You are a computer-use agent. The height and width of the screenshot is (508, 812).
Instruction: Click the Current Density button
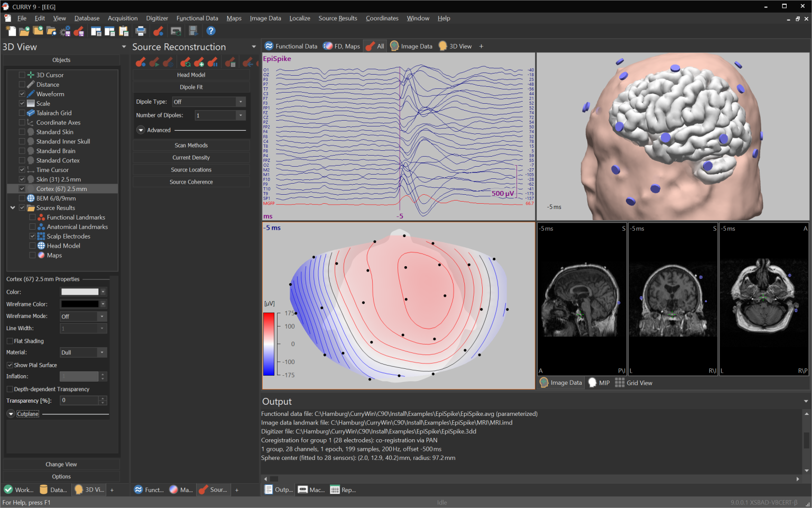191,157
